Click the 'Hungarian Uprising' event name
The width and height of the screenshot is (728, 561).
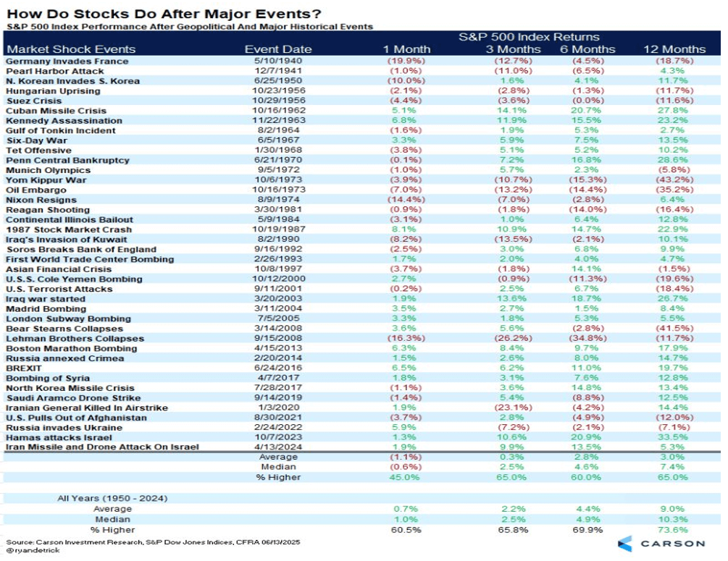point(53,91)
